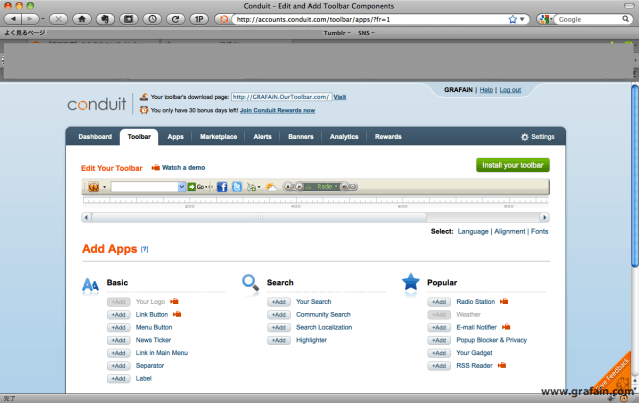Click the browser URL address field
This screenshot has height=403, width=639.
pyautogui.click(x=371, y=19)
